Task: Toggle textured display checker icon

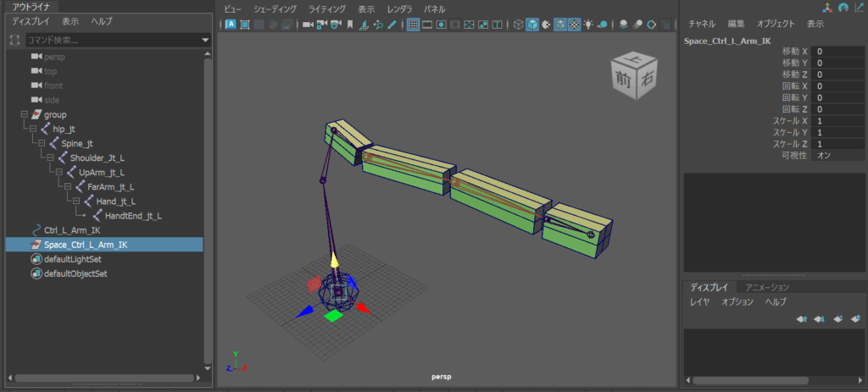Action: point(574,25)
